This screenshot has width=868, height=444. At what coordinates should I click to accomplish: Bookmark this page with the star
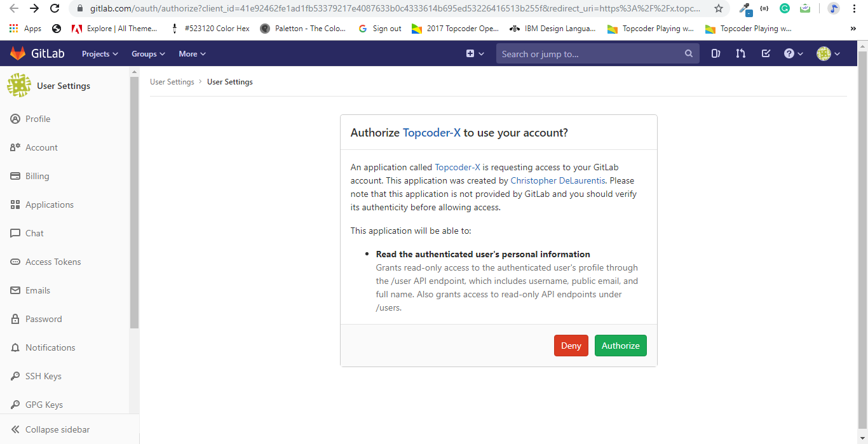click(719, 8)
